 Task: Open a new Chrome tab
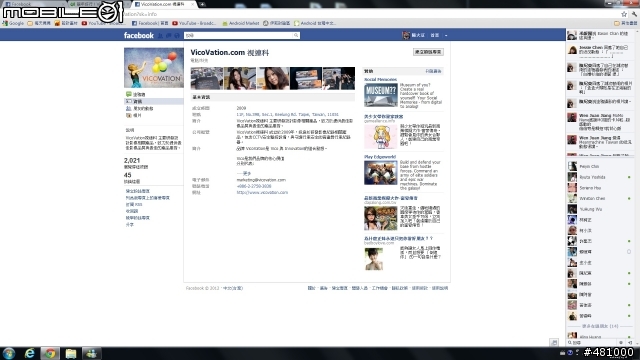click(202, 4)
